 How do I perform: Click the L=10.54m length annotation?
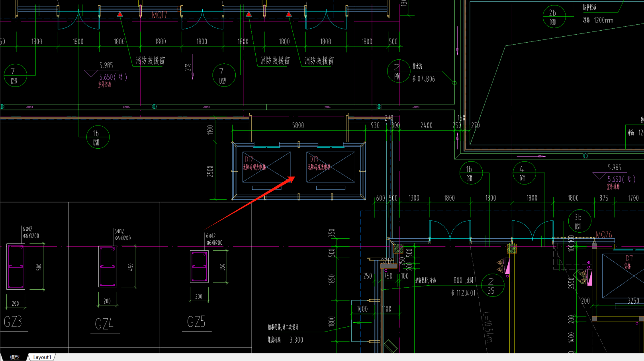[487, 327]
